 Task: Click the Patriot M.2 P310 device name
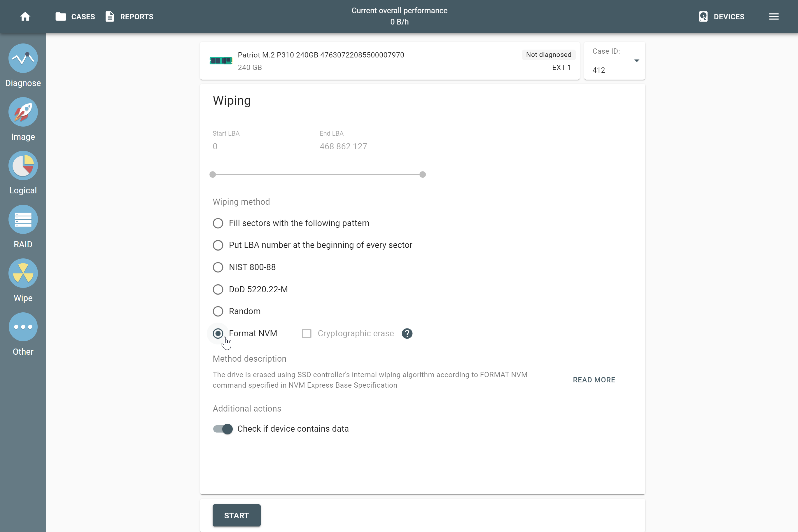coord(321,55)
